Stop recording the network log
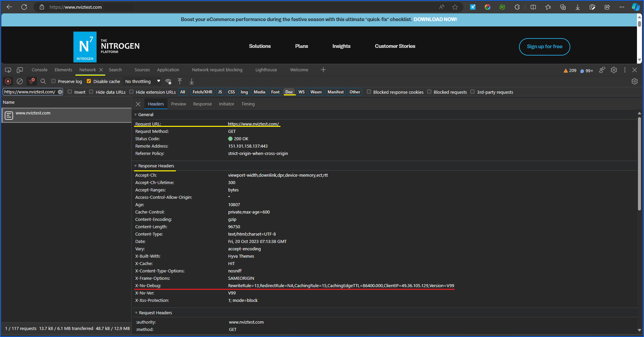This screenshot has width=644, height=337. coord(8,81)
